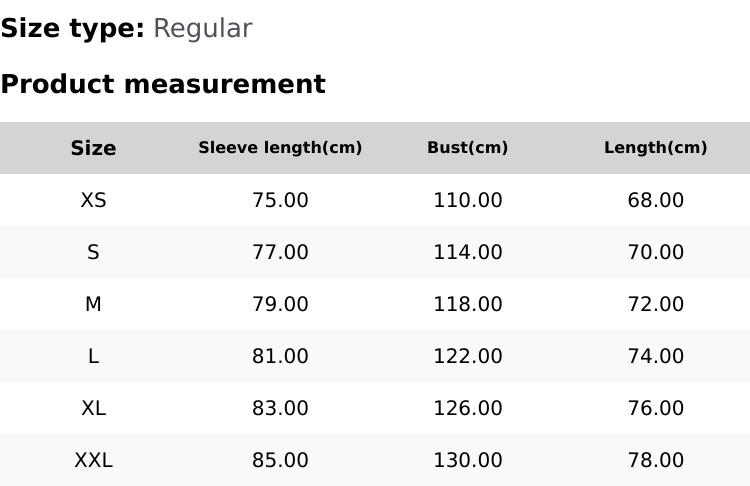750x486 pixels.
Task: Select the XXL size row label
Action: 93,460
